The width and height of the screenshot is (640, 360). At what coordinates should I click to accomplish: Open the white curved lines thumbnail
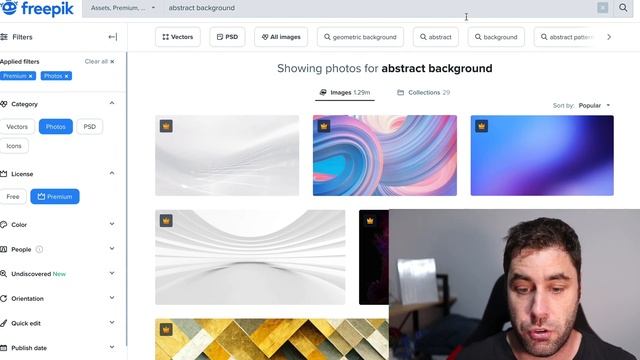(250, 258)
